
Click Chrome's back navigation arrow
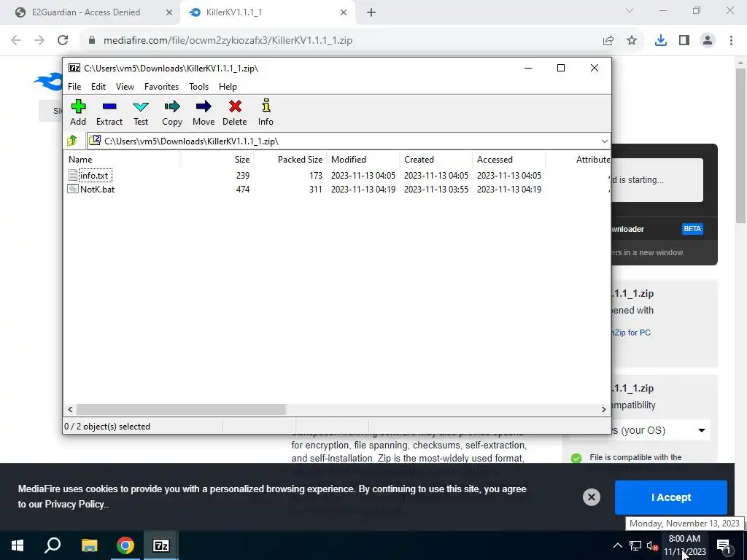(x=16, y=41)
